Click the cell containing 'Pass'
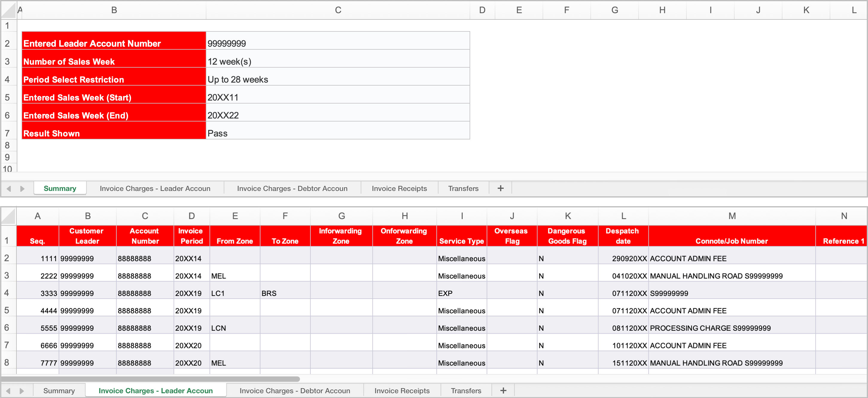 [x=337, y=133]
